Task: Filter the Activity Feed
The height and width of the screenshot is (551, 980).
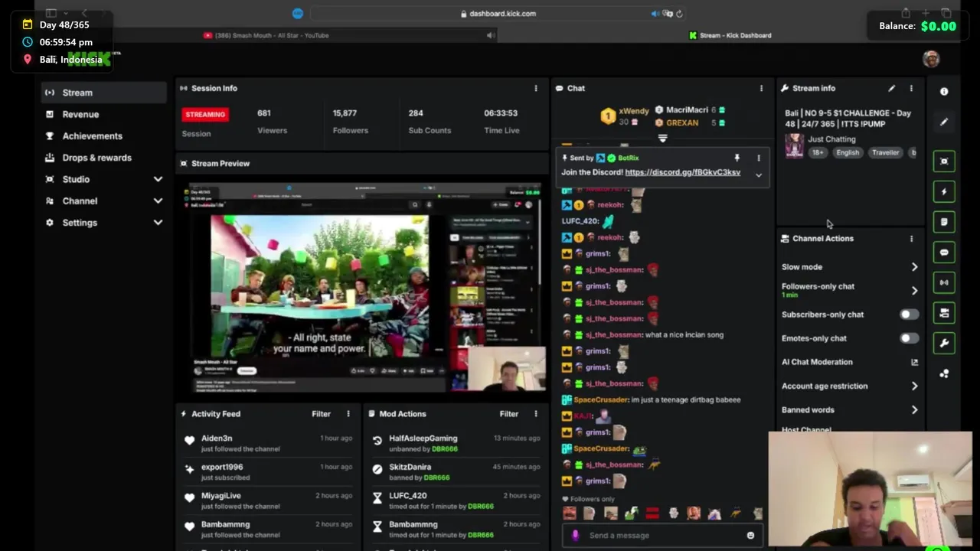Action: (x=321, y=414)
